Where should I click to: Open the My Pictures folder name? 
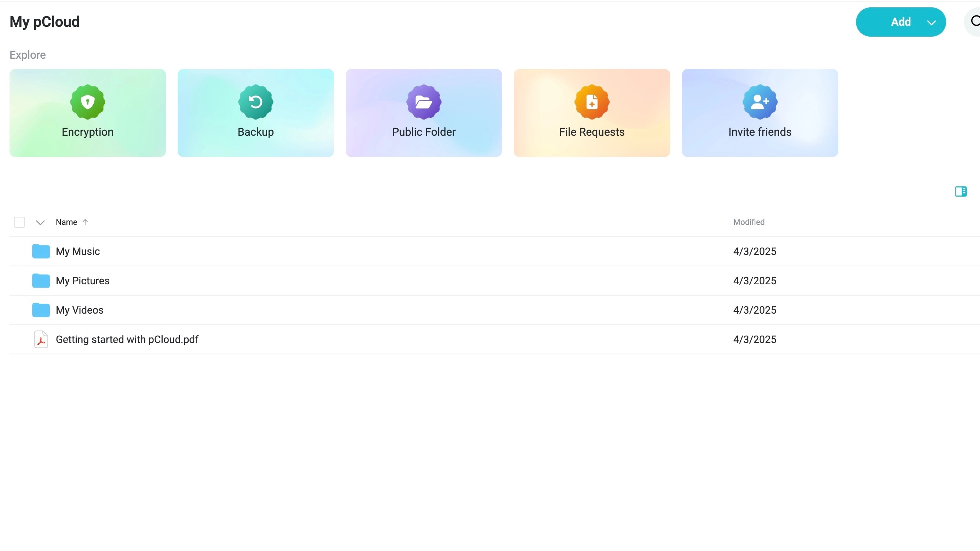(x=83, y=281)
